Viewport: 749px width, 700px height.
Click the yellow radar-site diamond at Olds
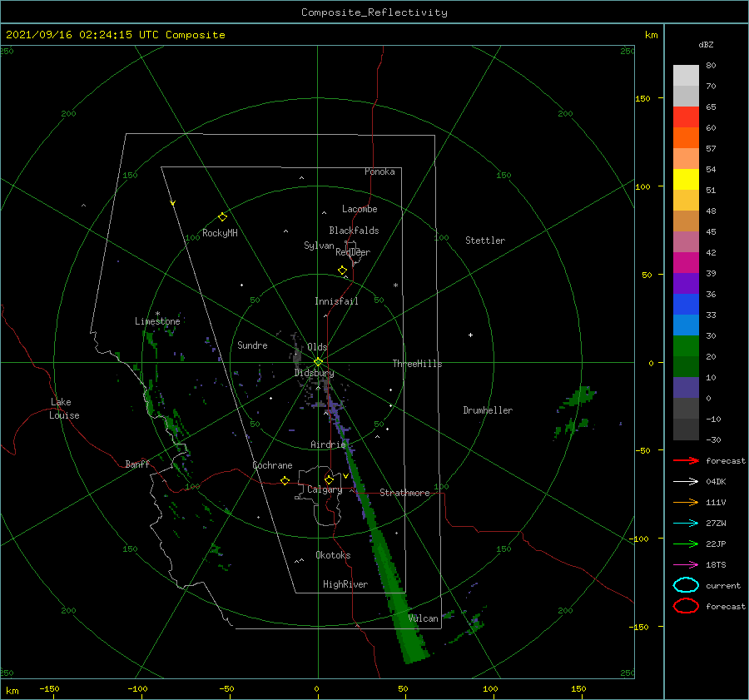click(318, 362)
